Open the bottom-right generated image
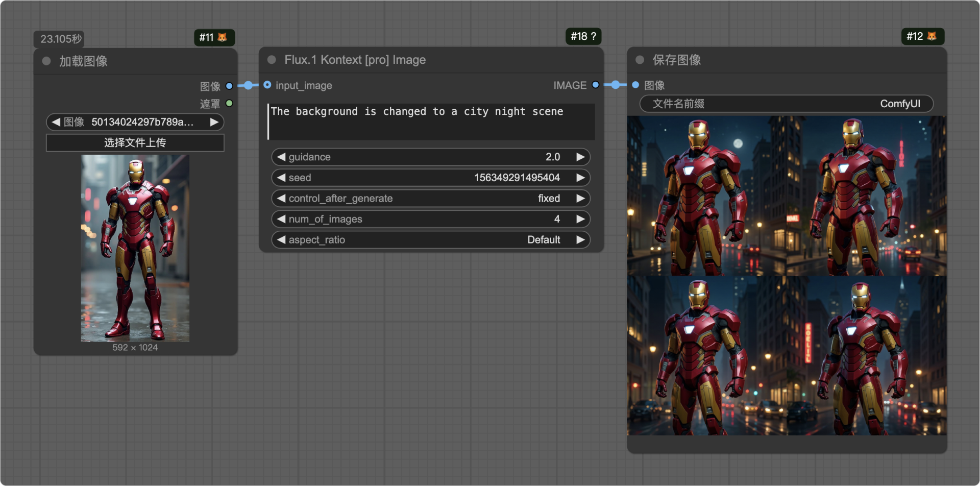 (867, 355)
